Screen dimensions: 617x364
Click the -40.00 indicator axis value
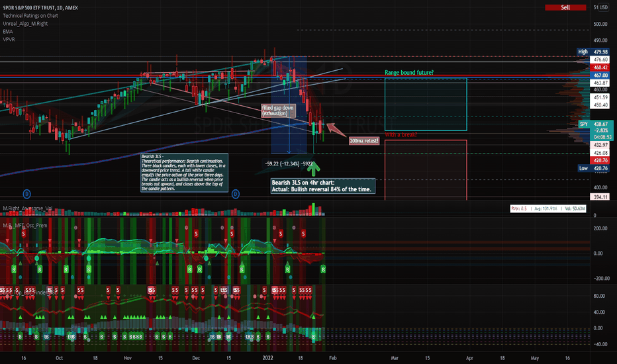(x=599, y=344)
